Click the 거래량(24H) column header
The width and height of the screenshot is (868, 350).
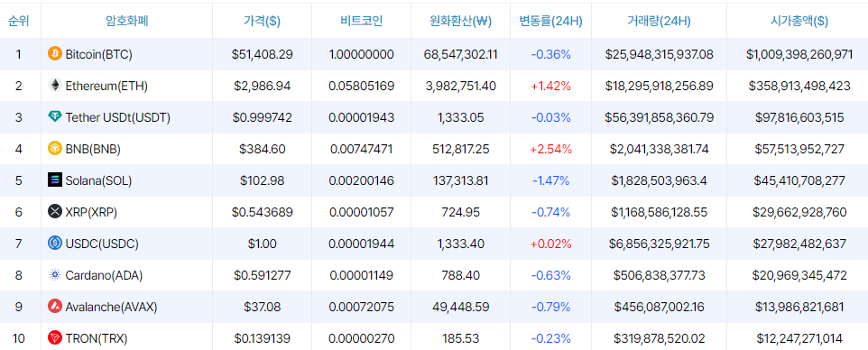coord(659,21)
